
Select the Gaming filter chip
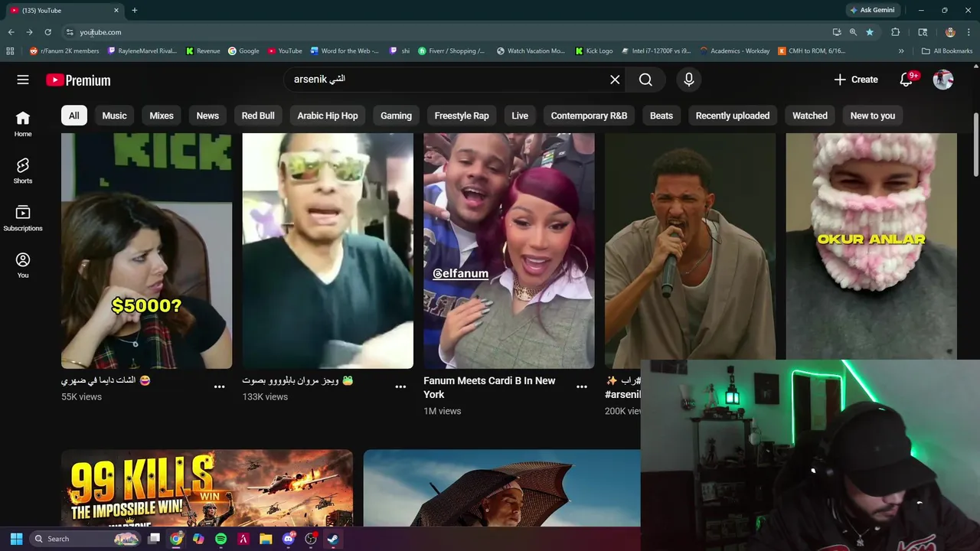[396, 116]
